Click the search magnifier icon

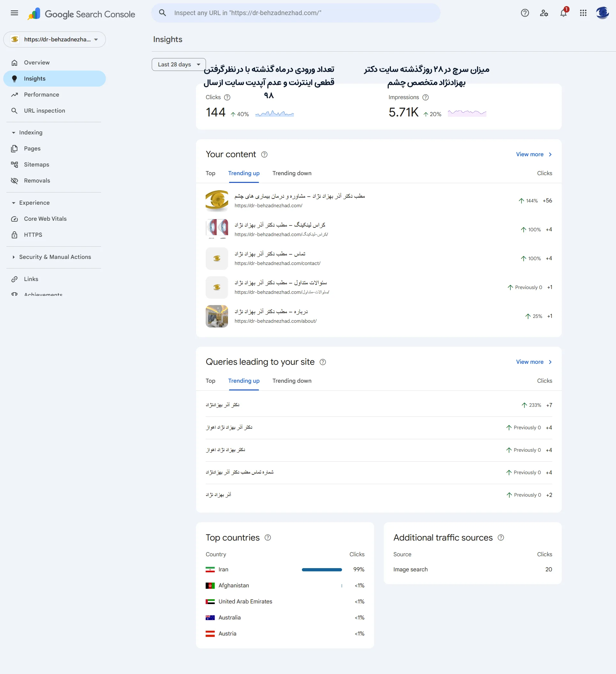(163, 13)
